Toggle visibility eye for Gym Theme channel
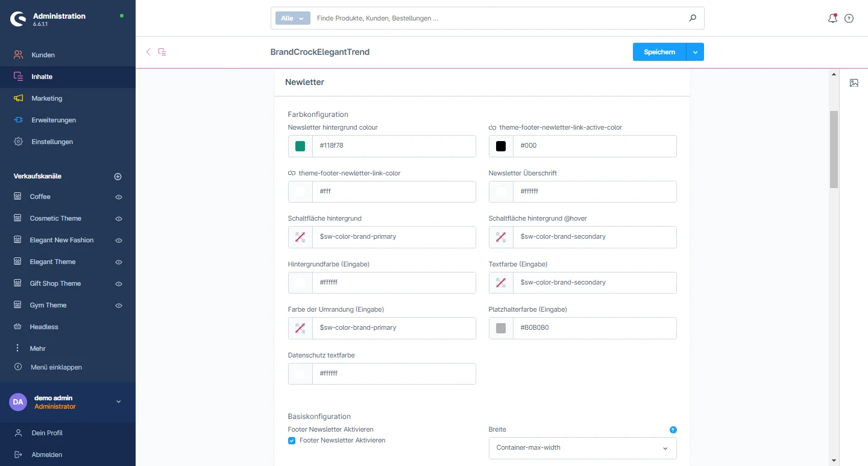This screenshot has width=868, height=466. pos(119,306)
